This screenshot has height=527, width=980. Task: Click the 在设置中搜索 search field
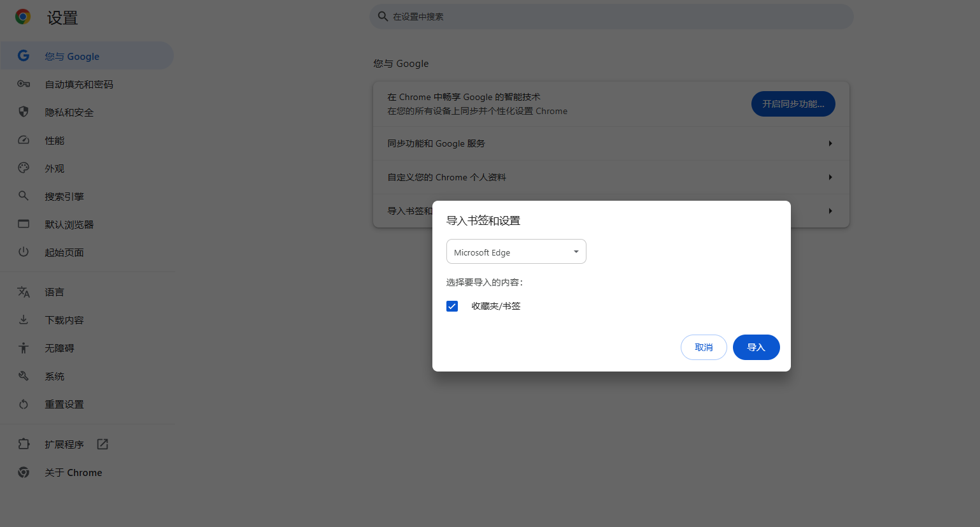point(611,17)
